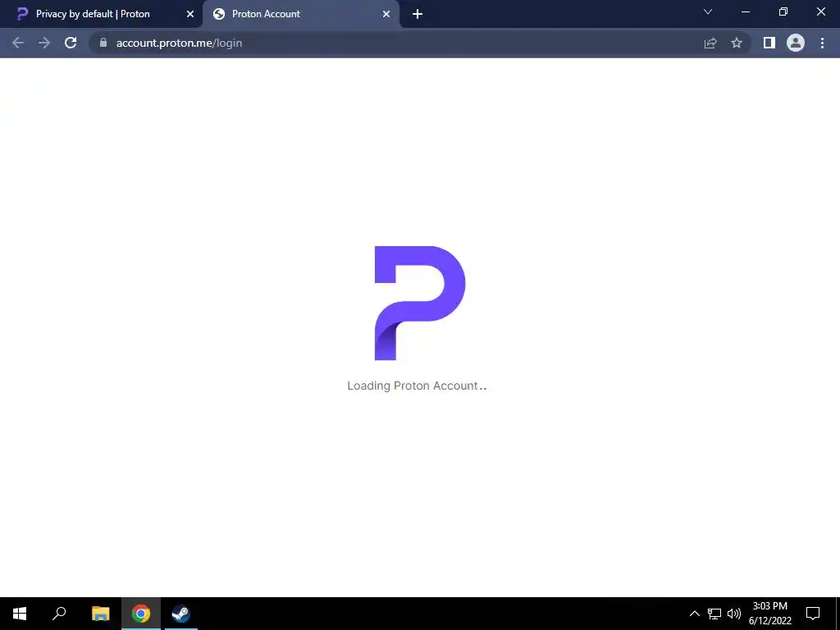The image size is (840, 630).
Task: Minimize the Chrome window
Action: 746,11
